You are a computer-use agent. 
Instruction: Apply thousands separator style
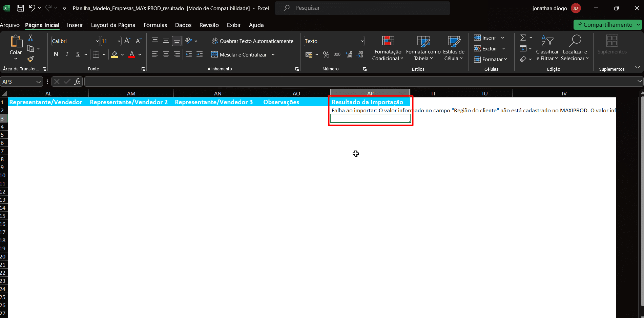click(x=337, y=54)
